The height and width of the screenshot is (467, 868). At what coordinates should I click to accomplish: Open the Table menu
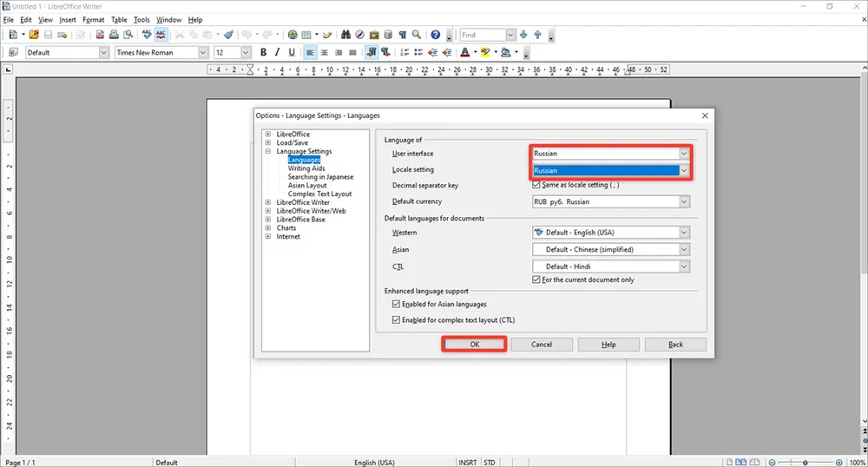coord(119,20)
